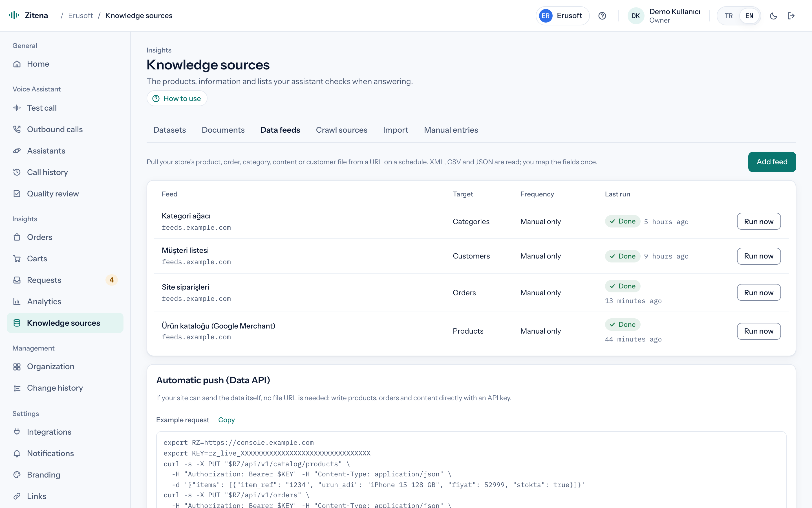Open the Import tab
Image resolution: width=812 pixels, height=508 pixels.
(x=396, y=130)
